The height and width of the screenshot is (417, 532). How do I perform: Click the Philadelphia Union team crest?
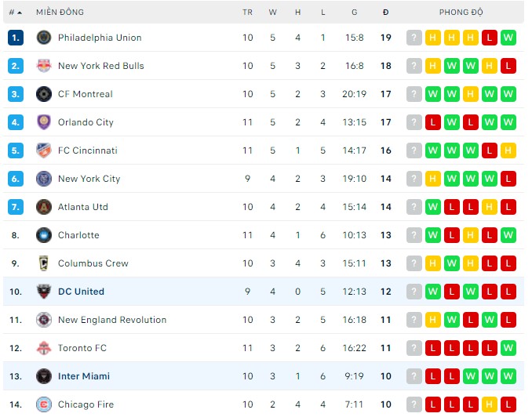click(43, 38)
